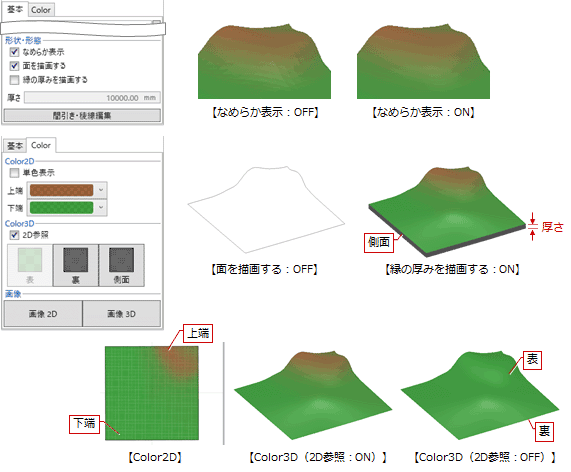This screenshot has width=571, height=472.
Task: Select the 裏 back-face material icon
Action: (x=76, y=266)
